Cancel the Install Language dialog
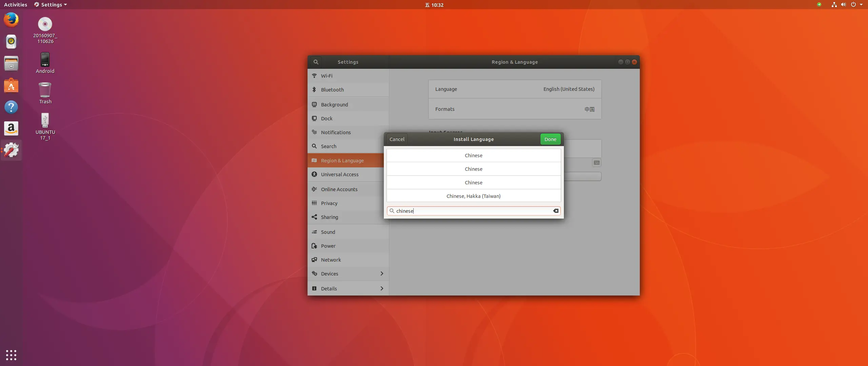 tap(396, 139)
